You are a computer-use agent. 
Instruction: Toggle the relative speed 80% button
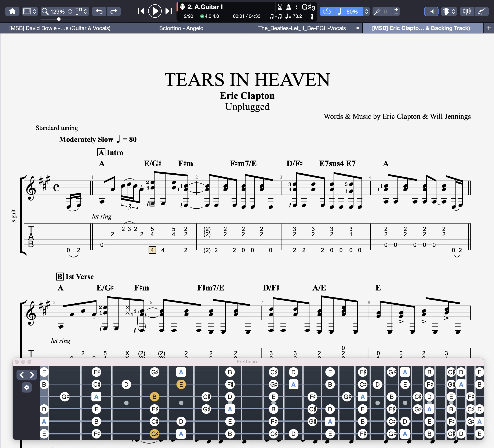[x=348, y=11]
